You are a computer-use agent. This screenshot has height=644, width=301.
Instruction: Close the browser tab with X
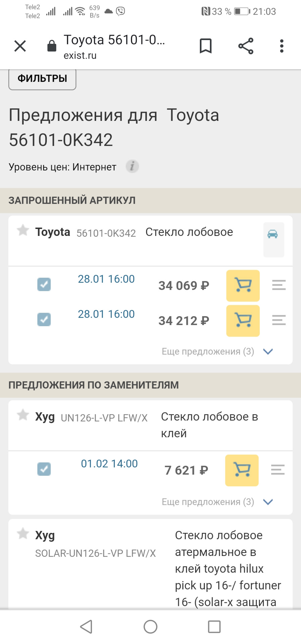point(20,46)
